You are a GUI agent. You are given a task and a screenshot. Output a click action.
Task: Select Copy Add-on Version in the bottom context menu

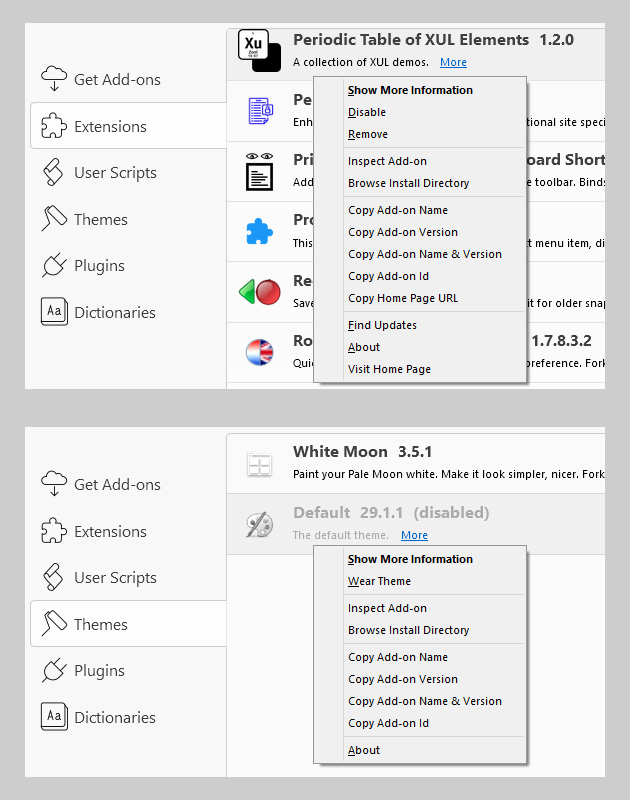click(420, 679)
